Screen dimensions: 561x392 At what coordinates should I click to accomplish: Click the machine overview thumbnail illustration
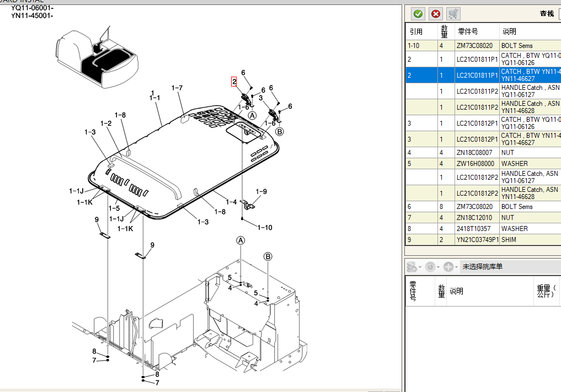[97, 57]
